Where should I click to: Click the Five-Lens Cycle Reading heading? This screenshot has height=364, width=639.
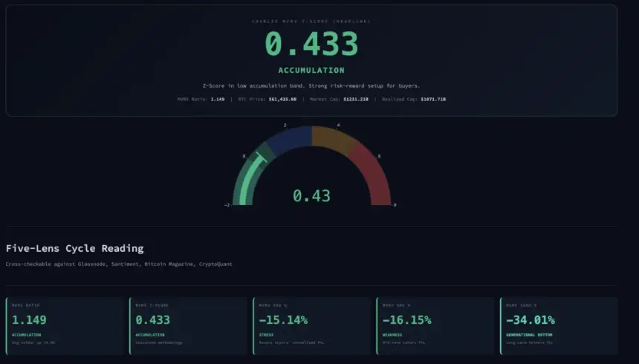(x=74, y=248)
